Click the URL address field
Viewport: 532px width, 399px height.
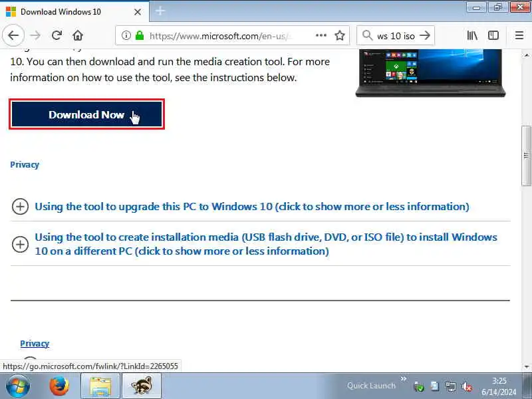pos(231,36)
